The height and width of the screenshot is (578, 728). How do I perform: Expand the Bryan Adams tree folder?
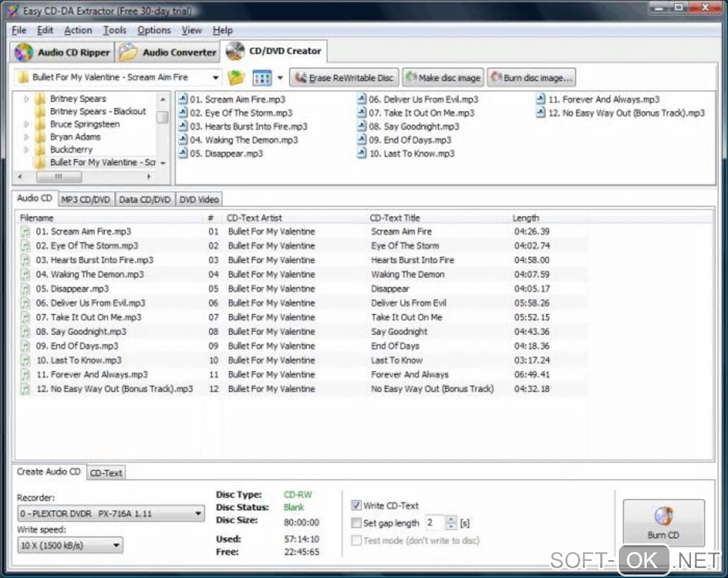pyautogui.click(x=26, y=137)
